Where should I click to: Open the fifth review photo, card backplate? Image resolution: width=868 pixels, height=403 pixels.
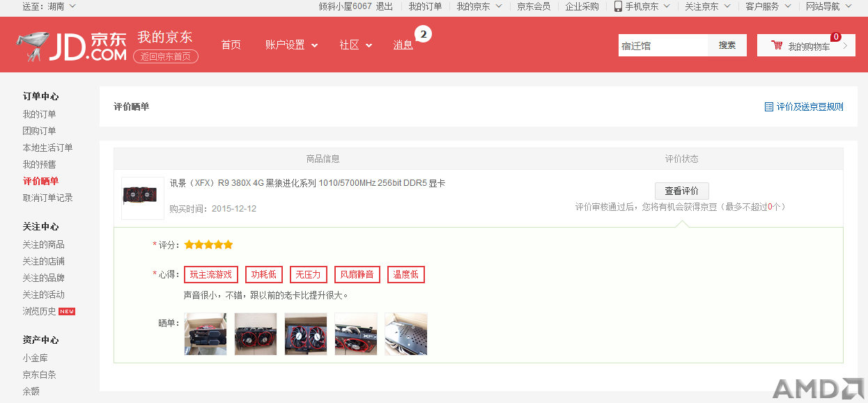coord(406,334)
